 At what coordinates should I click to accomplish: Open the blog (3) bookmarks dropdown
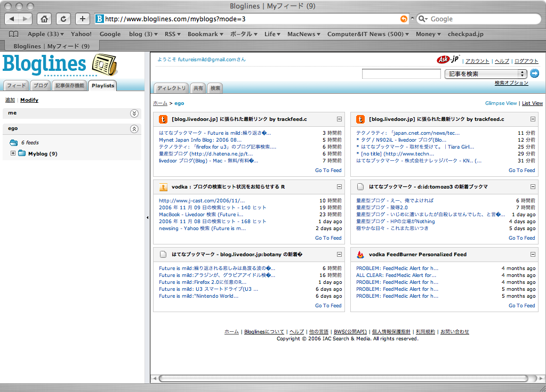coord(143,34)
